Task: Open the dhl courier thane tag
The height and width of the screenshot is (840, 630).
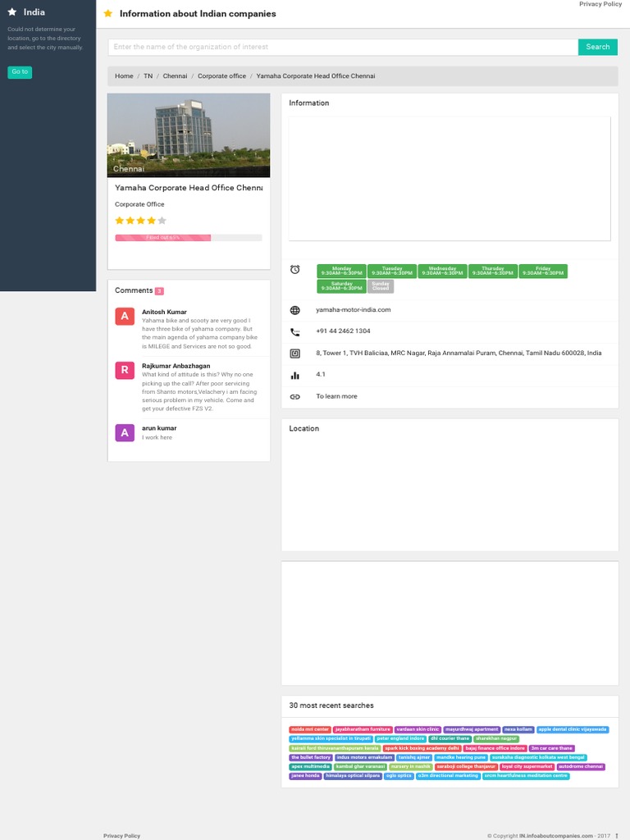Action: click(x=450, y=739)
